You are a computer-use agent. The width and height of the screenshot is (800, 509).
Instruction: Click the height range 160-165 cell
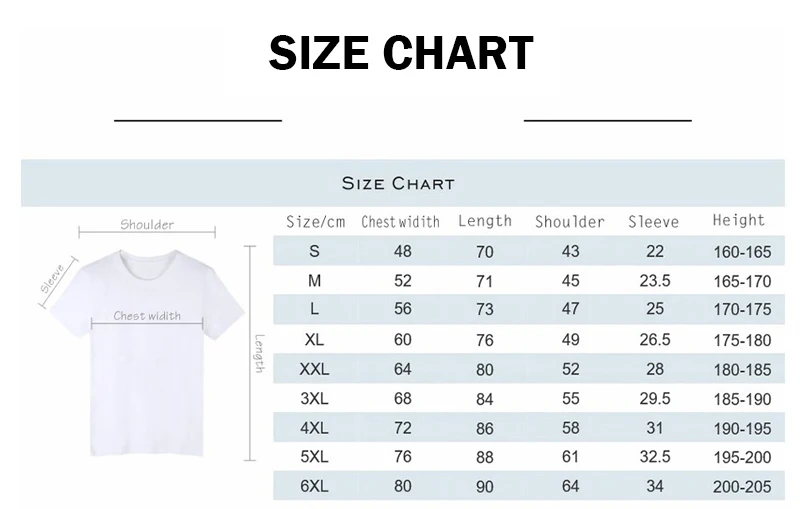742,253
